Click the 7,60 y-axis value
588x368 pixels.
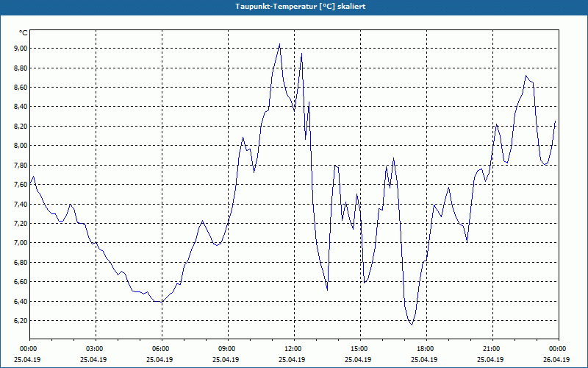click(21, 185)
